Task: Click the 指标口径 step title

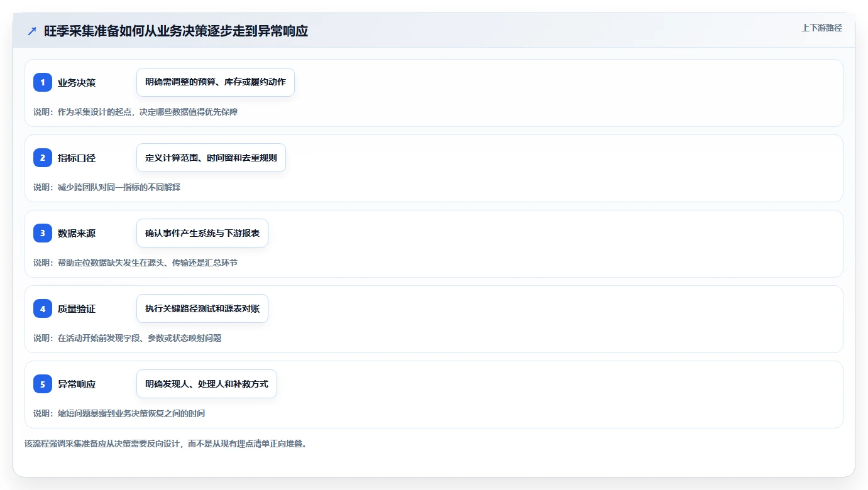Action: coord(77,158)
